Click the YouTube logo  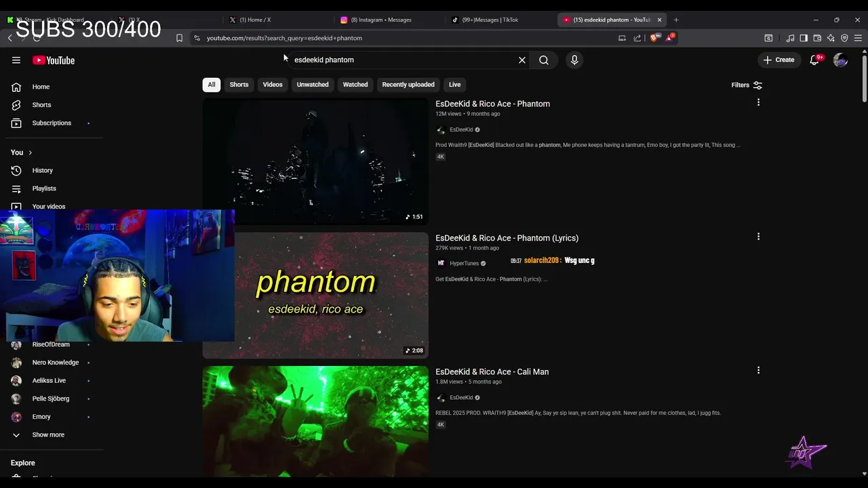tap(54, 60)
